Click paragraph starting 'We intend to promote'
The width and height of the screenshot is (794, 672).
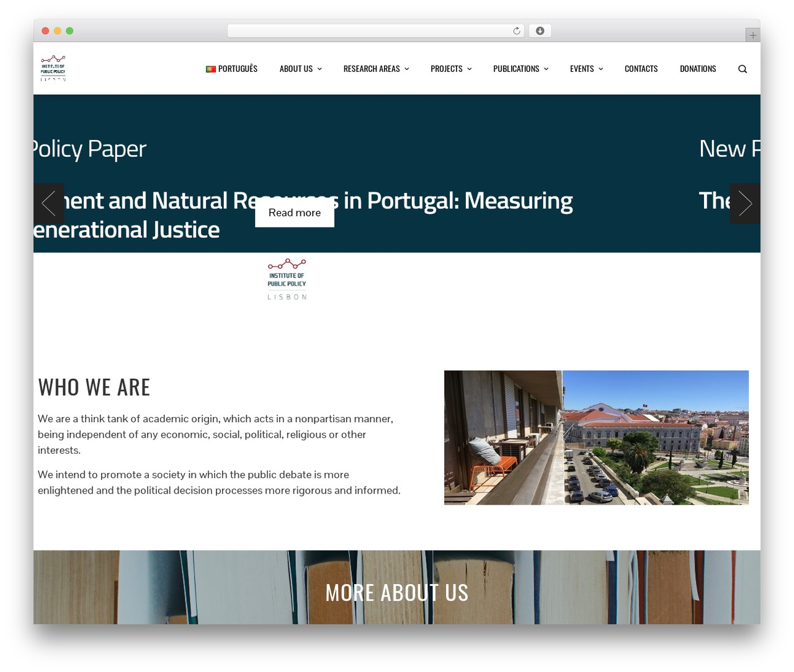click(219, 482)
